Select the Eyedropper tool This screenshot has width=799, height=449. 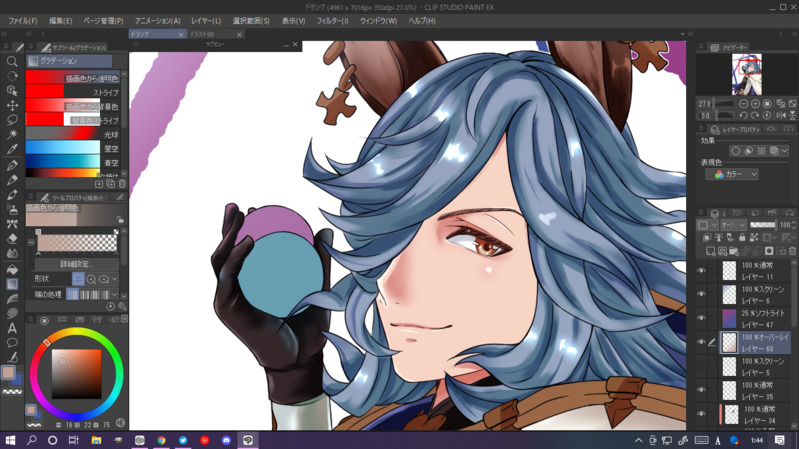(x=12, y=149)
